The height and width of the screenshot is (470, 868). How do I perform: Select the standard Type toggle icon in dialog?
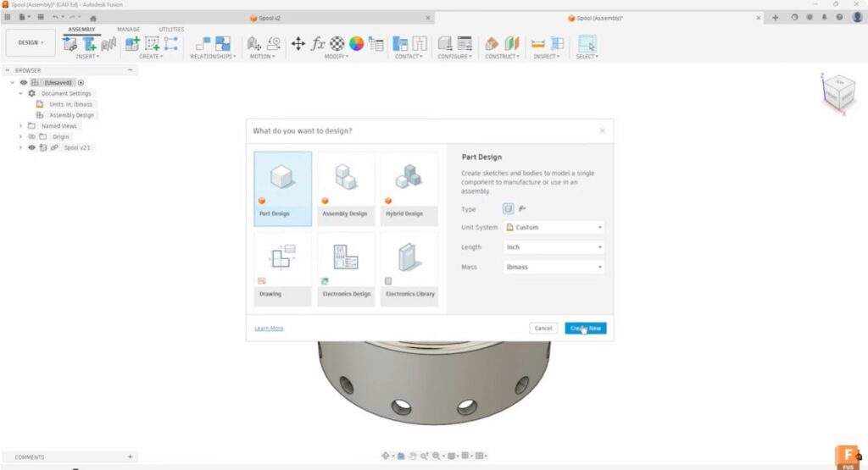[508, 208]
